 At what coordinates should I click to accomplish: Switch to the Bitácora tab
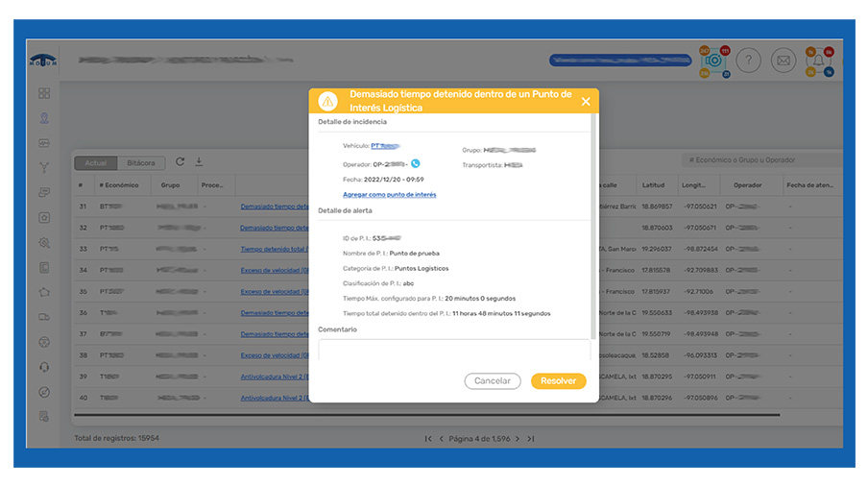pos(142,162)
